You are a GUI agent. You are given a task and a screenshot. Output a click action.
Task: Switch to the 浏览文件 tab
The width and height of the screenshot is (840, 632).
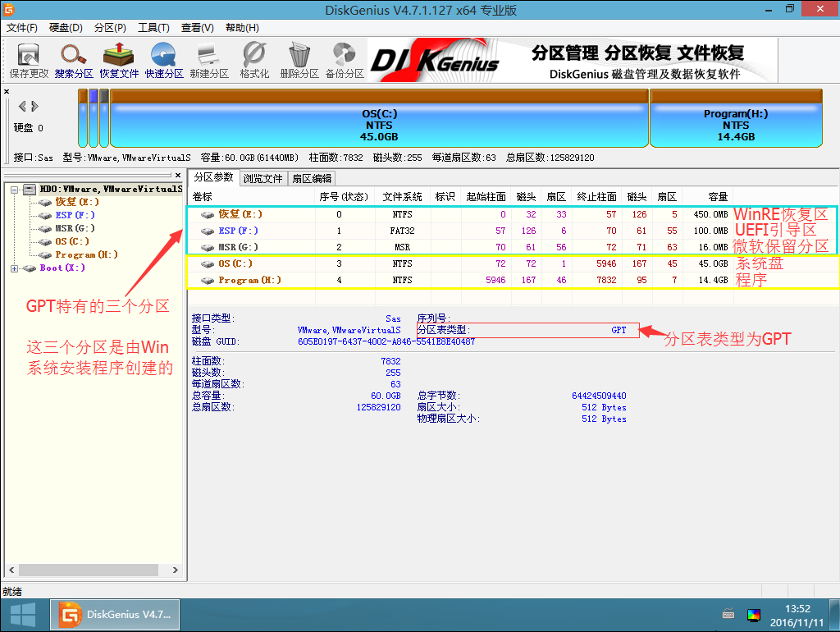coord(262,178)
